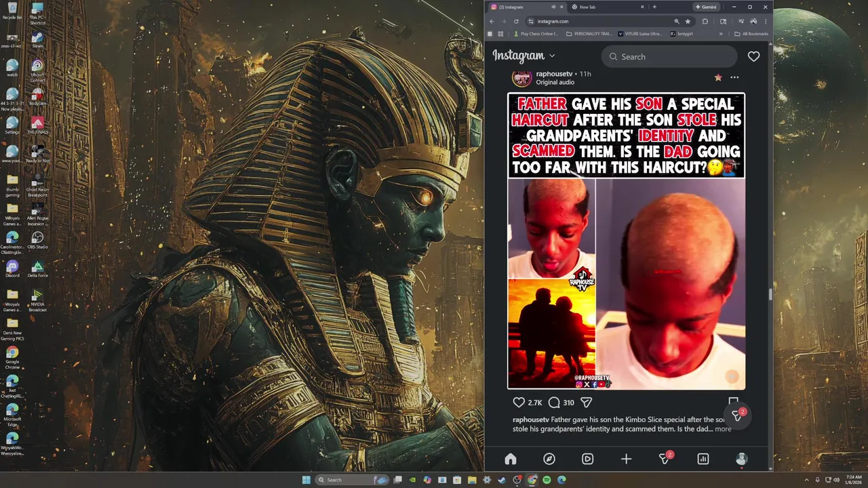Open raphousetv profile picture
Screen dimensions: 868x488
coord(521,77)
